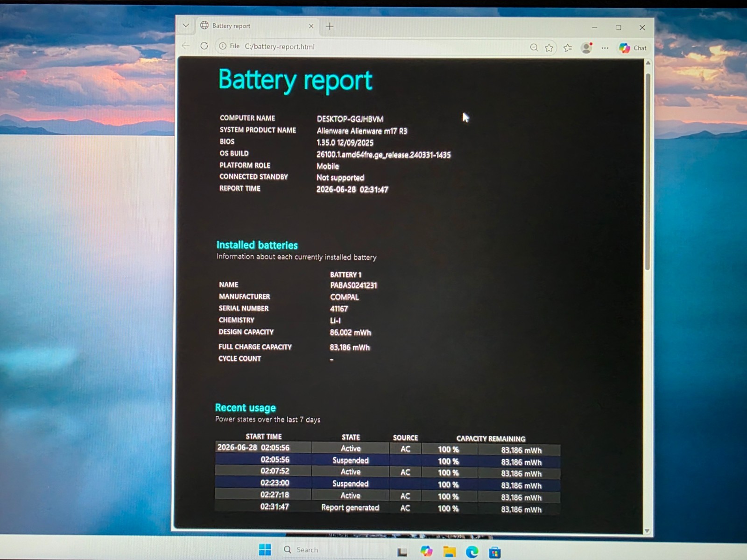747x560 pixels.
Task: Open Microsoft Edge taskbar icon
Action: coord(472,552)
